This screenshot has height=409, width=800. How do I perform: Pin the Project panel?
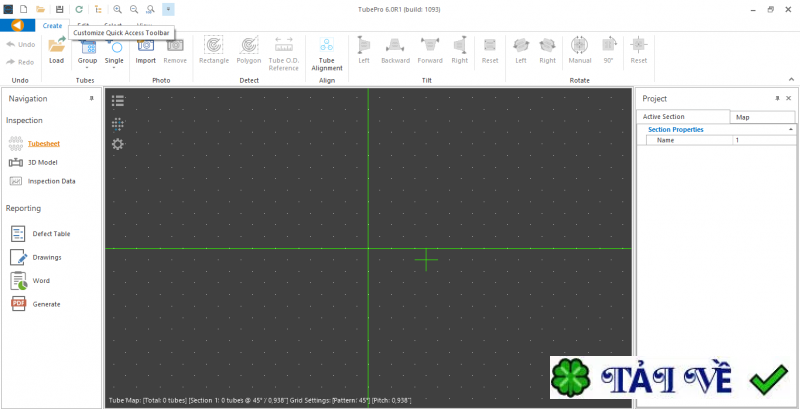pos(778,98)
